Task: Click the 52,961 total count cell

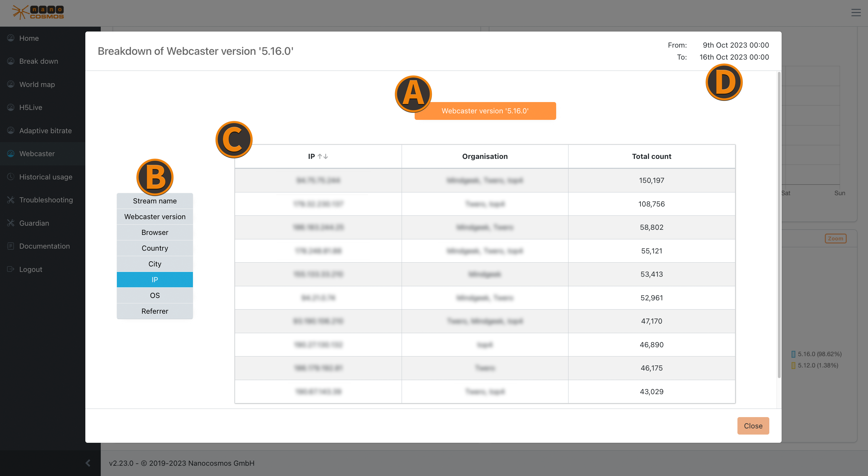Action: pyautogui.click(x=651, y=298)
